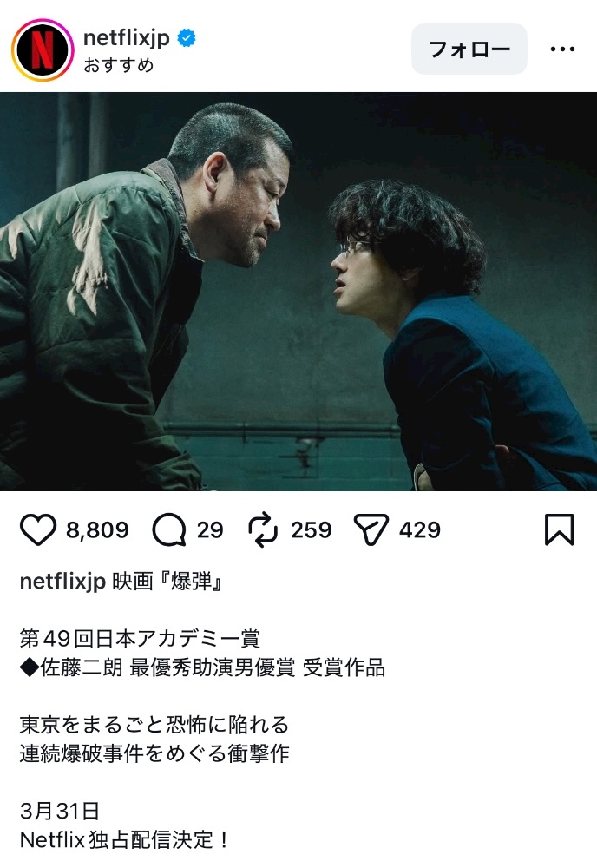Open the movie still photo of two men

[x=298, y=291]
